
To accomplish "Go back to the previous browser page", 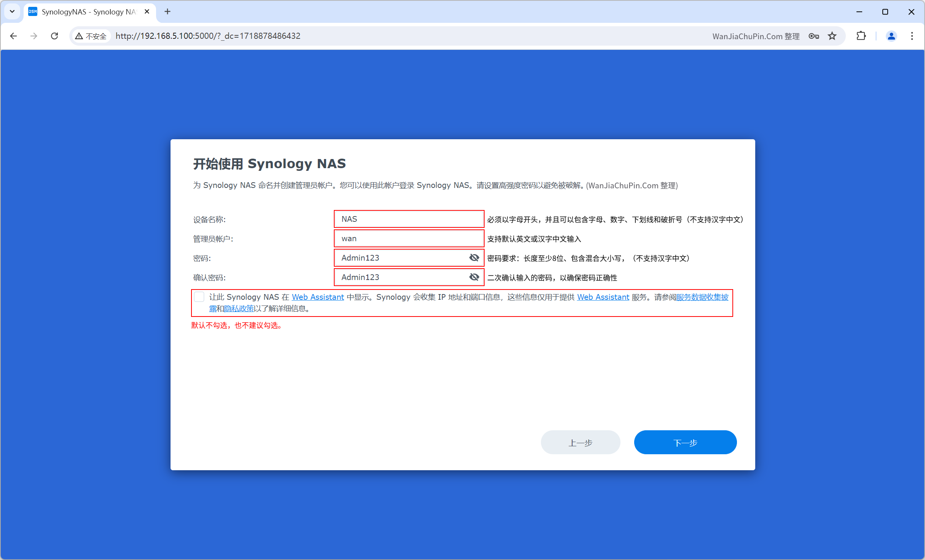I will tap(13, 36).
